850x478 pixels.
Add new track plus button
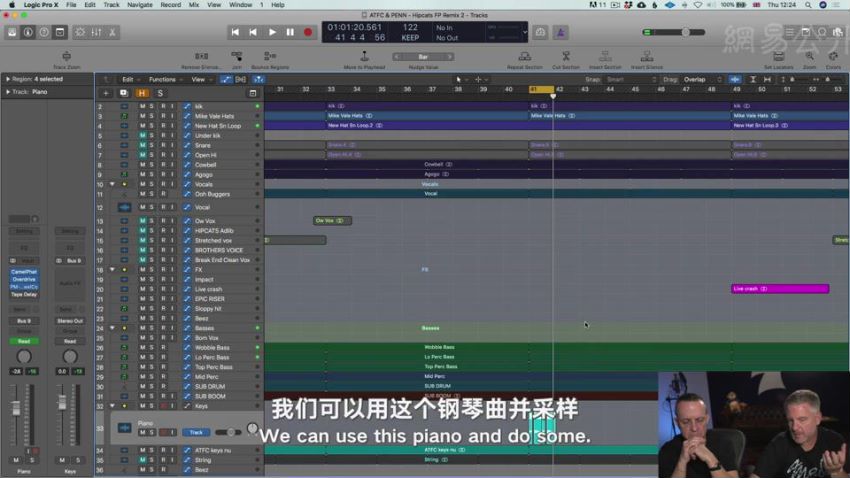tap(106, 93)
